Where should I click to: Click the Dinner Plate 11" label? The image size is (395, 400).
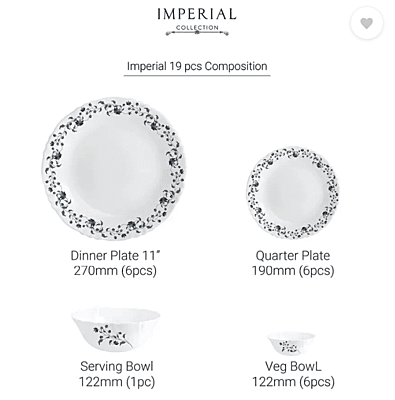coord(115,256)
